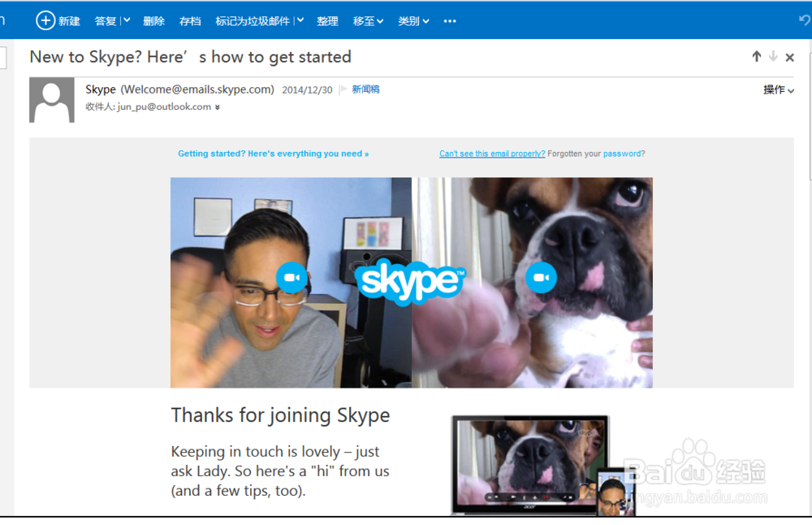The image size is (812, 525).
Task: Click the 新闻稿 newsletter category link
Action: click(x=365, y=89)
